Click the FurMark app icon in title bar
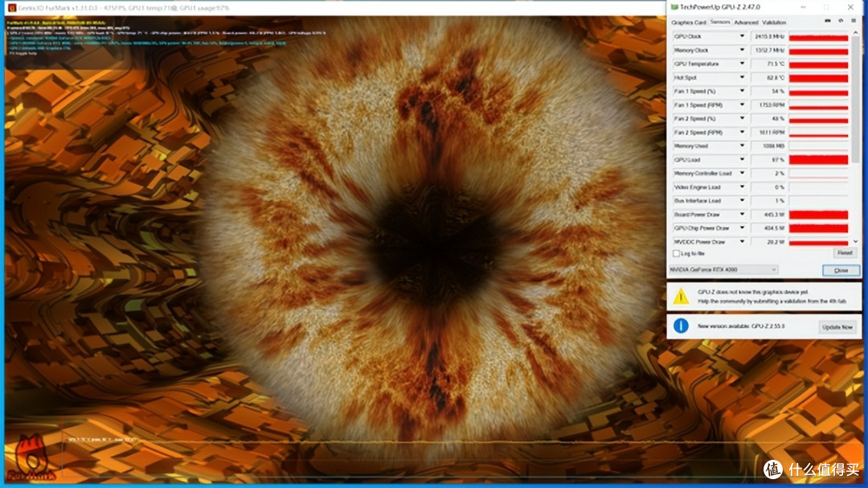 tap(12, 8)
